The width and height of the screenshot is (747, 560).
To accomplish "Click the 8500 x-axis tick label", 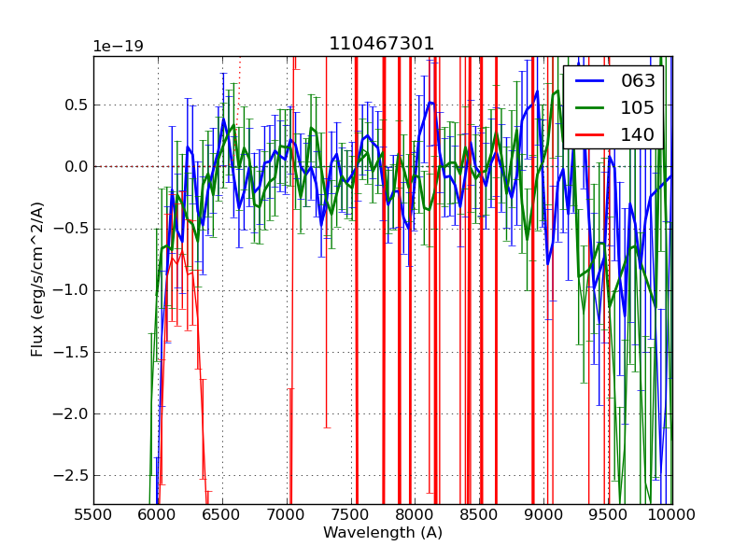I will click(x=479, y=514).
